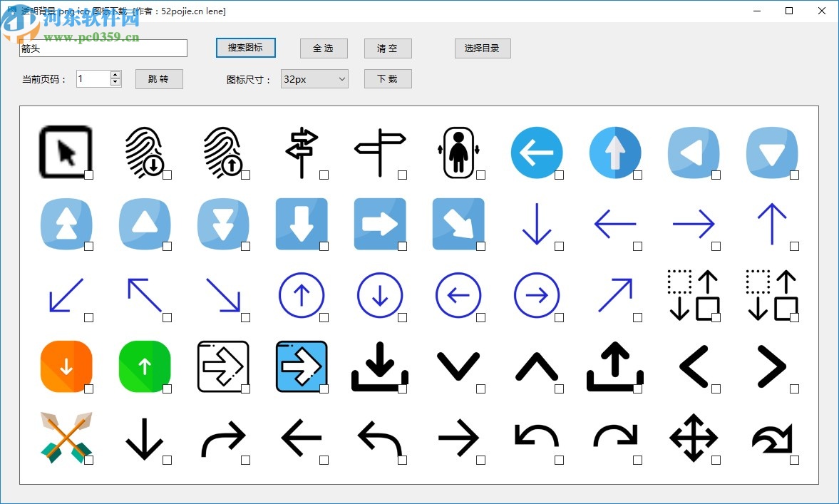Click the crossed arrows icon
839x504 pixels.
(66, 438)
